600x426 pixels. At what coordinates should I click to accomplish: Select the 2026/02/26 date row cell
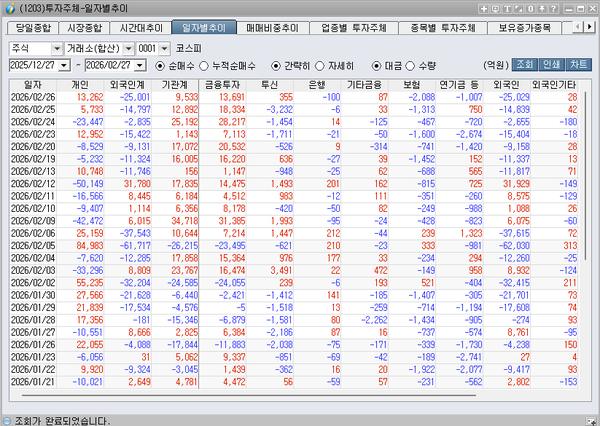(33, 97)
